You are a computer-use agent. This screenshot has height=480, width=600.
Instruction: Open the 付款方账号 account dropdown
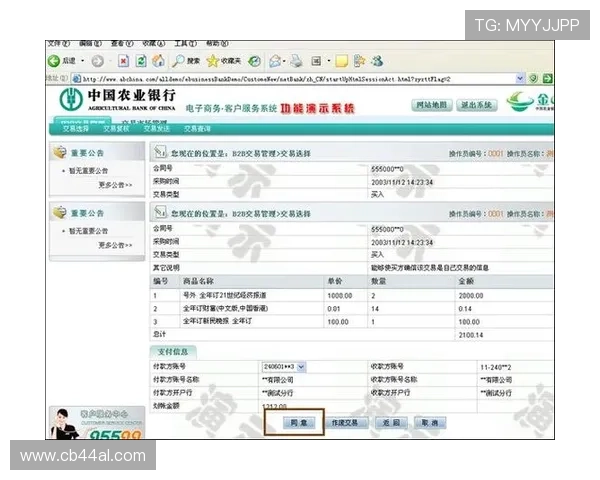(x=301, y=367)
